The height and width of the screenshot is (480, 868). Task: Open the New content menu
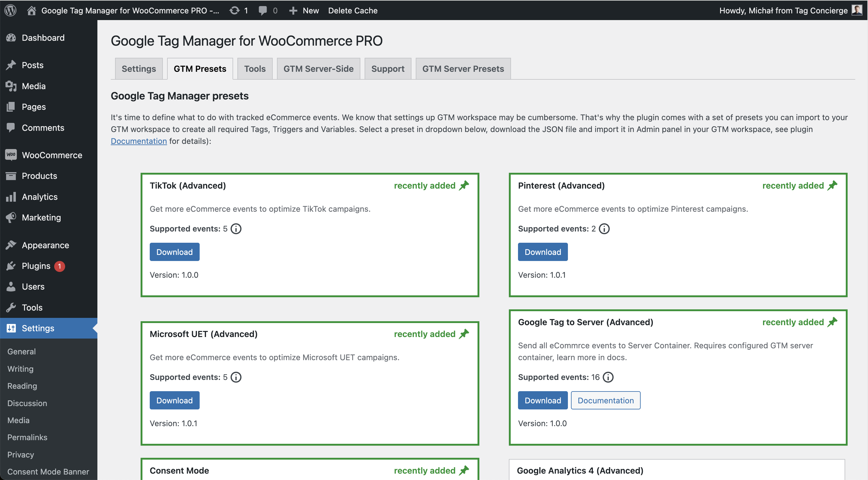pyautogui.click(x=304, y=10)
